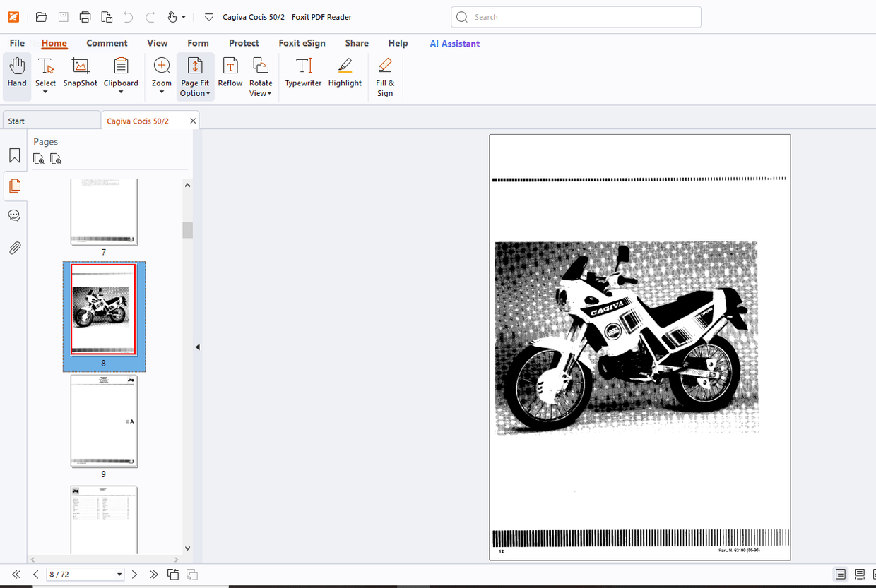Open the Attachments panel

14,248
